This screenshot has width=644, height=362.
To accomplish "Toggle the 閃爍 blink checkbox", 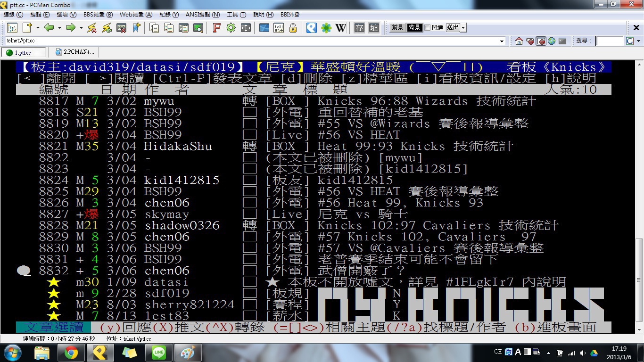I will pyautogui.click(x=427, y=28).
